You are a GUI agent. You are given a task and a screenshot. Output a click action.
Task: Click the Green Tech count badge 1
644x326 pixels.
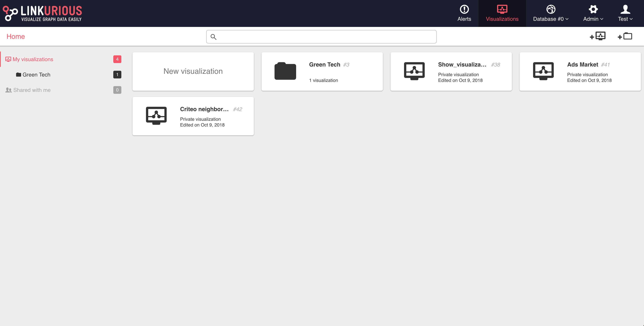(x=117, y=75)
